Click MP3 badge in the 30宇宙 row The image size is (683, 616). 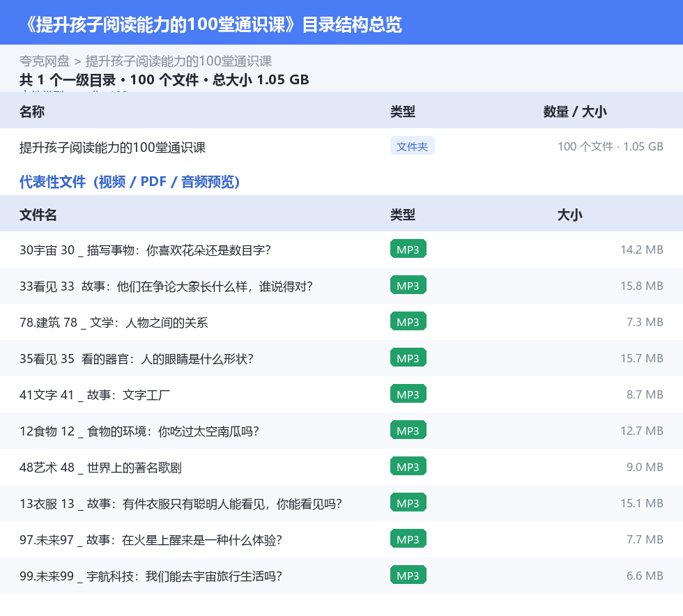tap(408, 249)
